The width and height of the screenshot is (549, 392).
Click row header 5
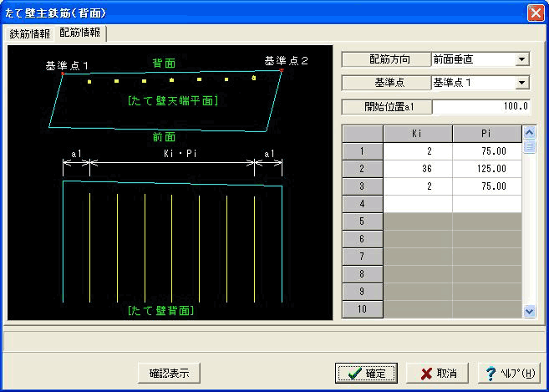coord(363,221)
